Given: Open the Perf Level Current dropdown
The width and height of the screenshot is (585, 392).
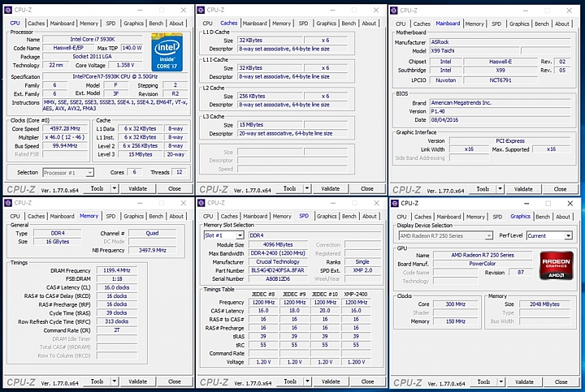Looking at the screenshot, I should coord(549,236).
